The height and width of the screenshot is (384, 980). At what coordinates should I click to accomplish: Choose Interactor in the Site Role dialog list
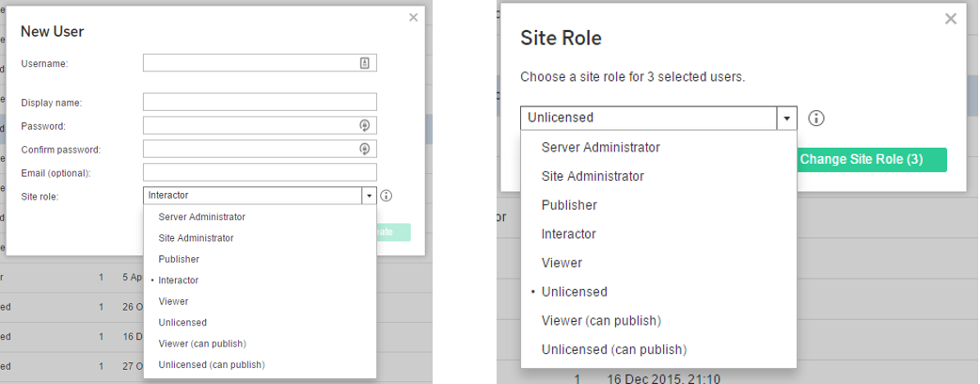568,233
